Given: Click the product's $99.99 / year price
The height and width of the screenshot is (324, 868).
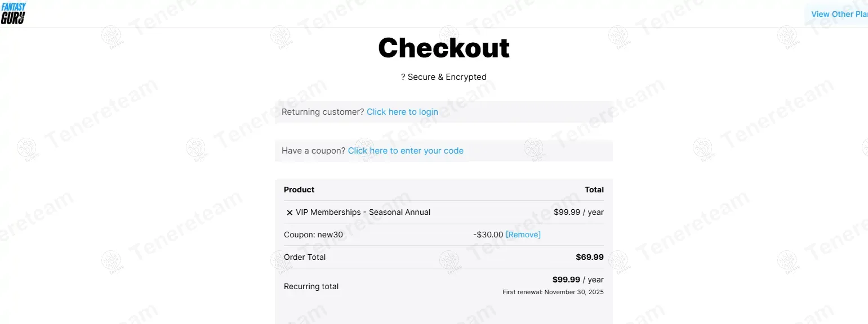Looking at the screenshot, I should point(578,212).
